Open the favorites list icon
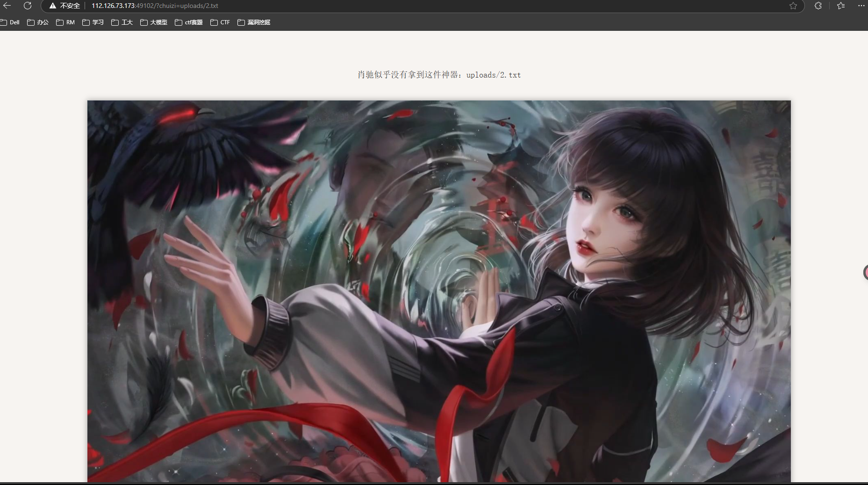Image resolution: width=868 pixels, height=485 pixels. tap(841, 6)
